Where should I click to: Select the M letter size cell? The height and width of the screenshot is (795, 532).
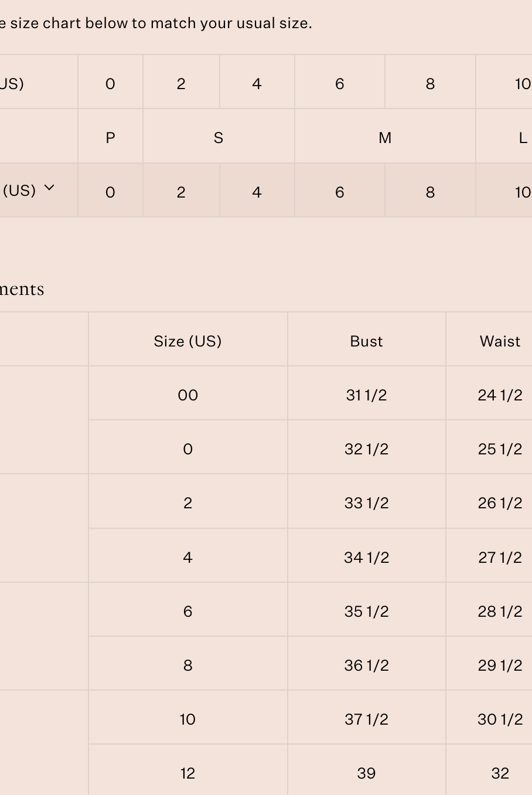385,138
